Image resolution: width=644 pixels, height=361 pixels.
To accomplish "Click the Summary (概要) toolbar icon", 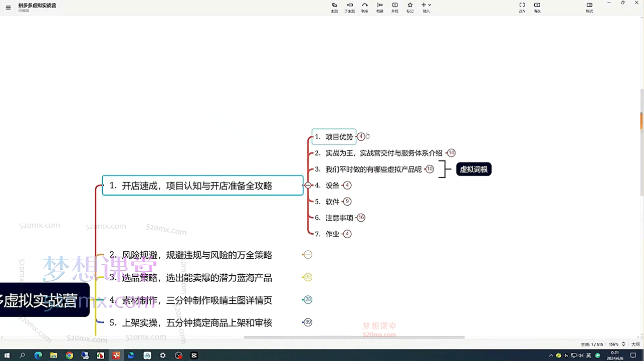I will coord(380,7).
